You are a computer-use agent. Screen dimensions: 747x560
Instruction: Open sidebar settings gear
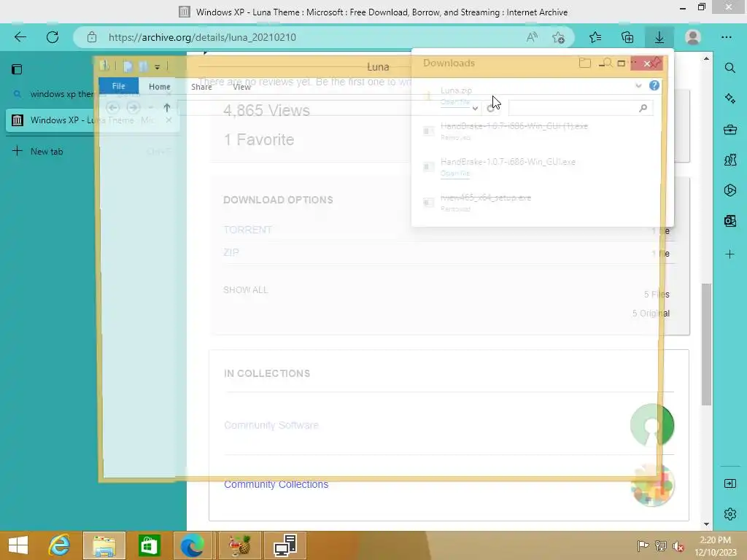(729, 514)
